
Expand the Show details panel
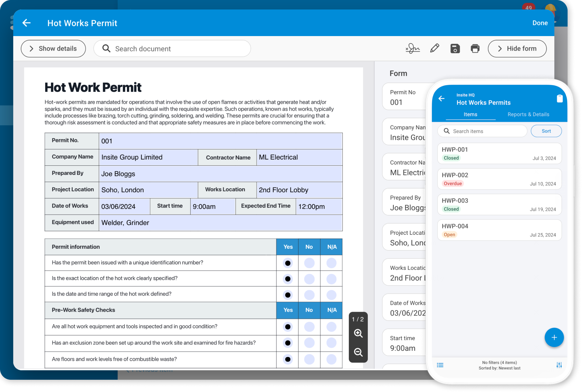click(x=53, y=48)
